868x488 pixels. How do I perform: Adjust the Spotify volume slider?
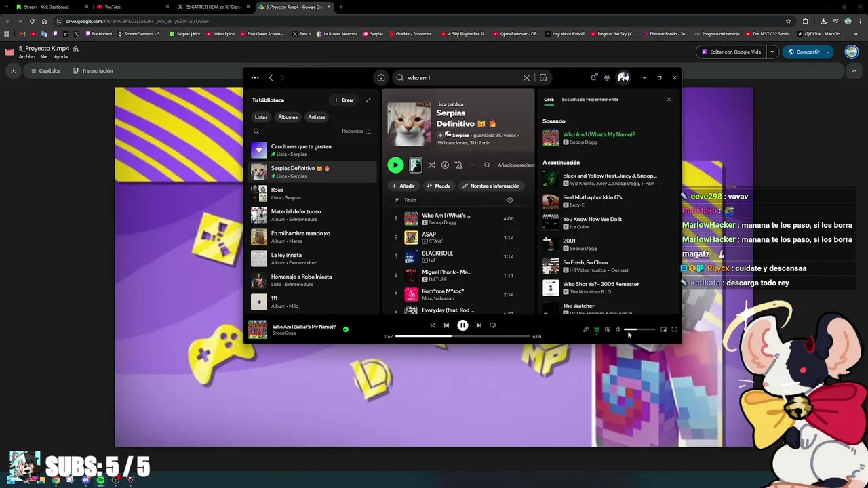(640, 330)
